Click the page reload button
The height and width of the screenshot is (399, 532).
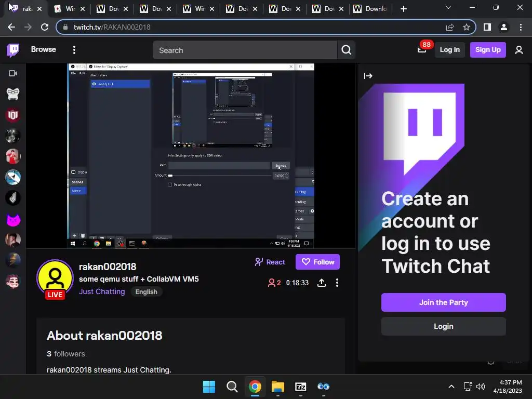(x=45, y=27)
